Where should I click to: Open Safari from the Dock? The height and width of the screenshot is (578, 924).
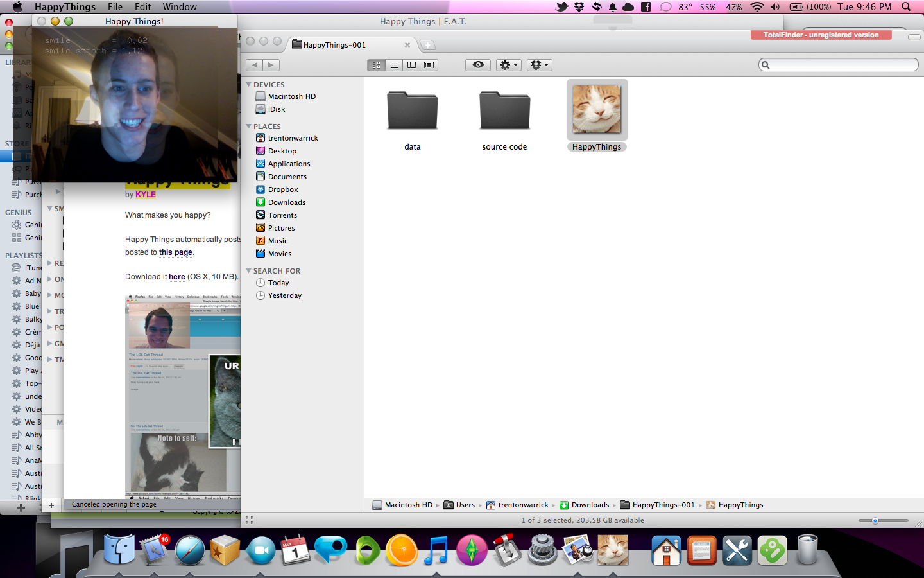(x=190, y=550)
